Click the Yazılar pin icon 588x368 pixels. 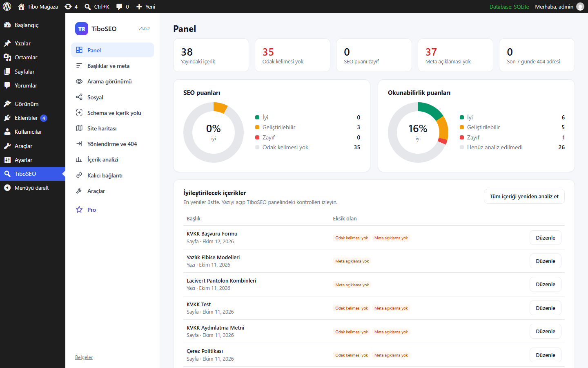(7, 43)
